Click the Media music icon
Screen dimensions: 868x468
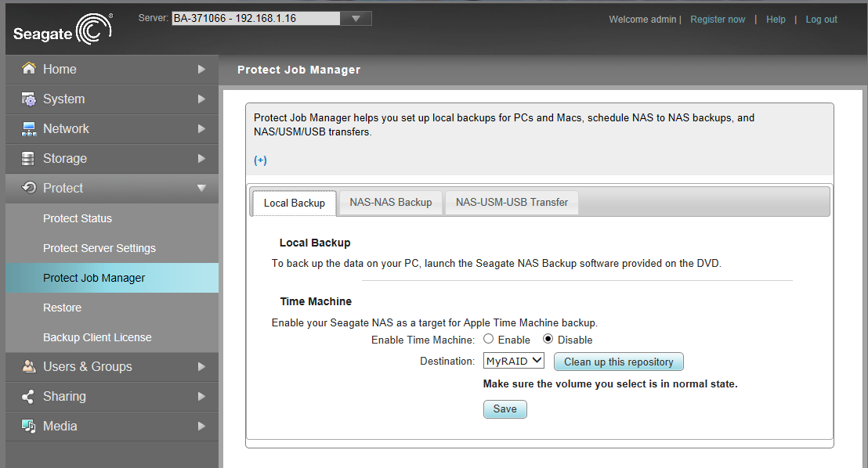click(29, 427)
